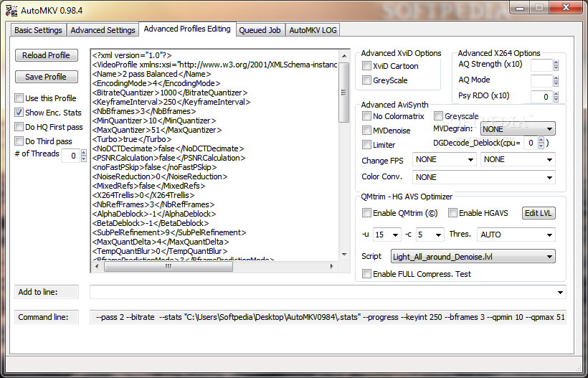Increase the number of Threads value

[x=84, y=153]
